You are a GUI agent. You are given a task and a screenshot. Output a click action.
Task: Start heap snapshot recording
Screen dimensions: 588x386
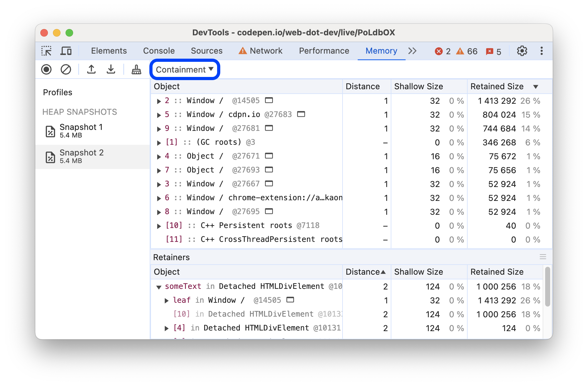click(x=46, y=69)
